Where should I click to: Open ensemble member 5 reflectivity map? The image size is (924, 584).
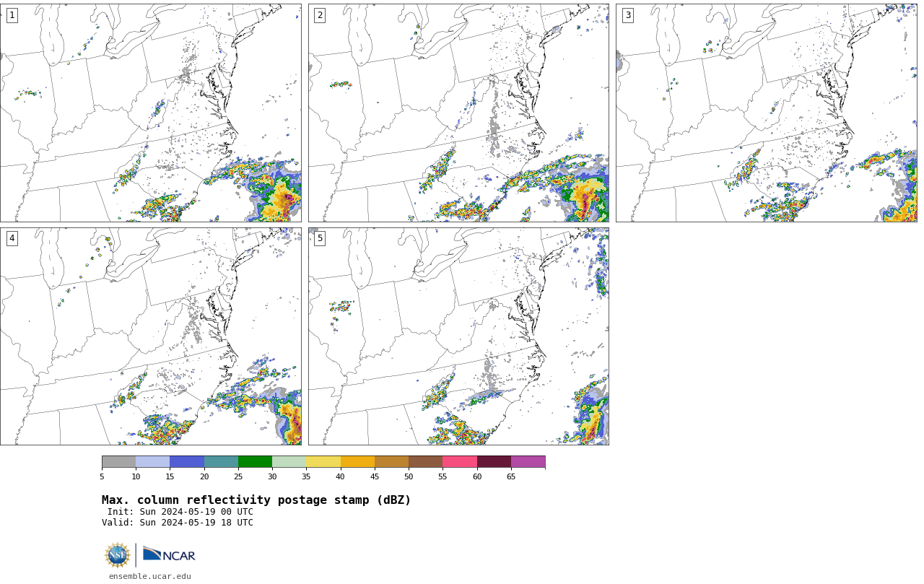pos(458,336)
